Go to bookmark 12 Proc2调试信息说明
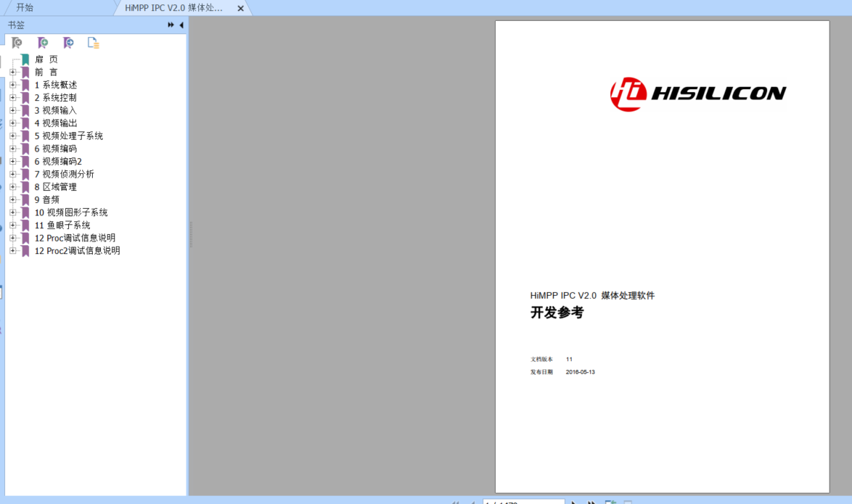 coord(78,251)
